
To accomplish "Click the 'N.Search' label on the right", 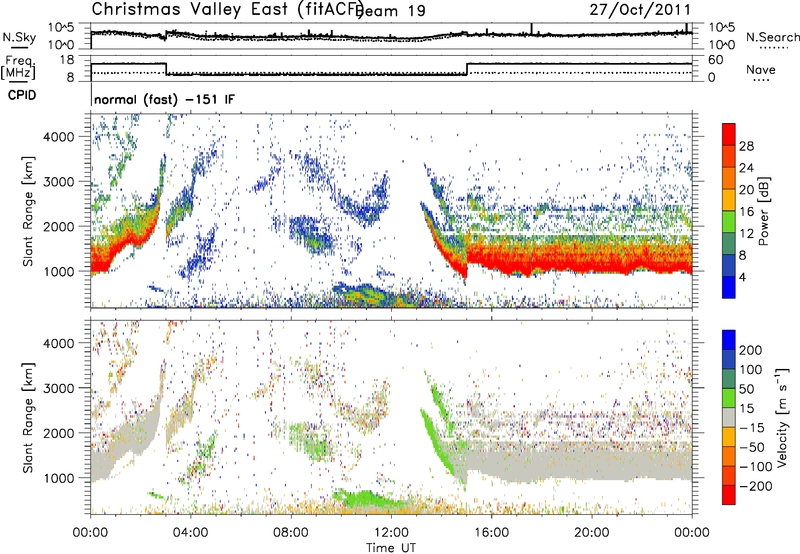I will (772, 37).
